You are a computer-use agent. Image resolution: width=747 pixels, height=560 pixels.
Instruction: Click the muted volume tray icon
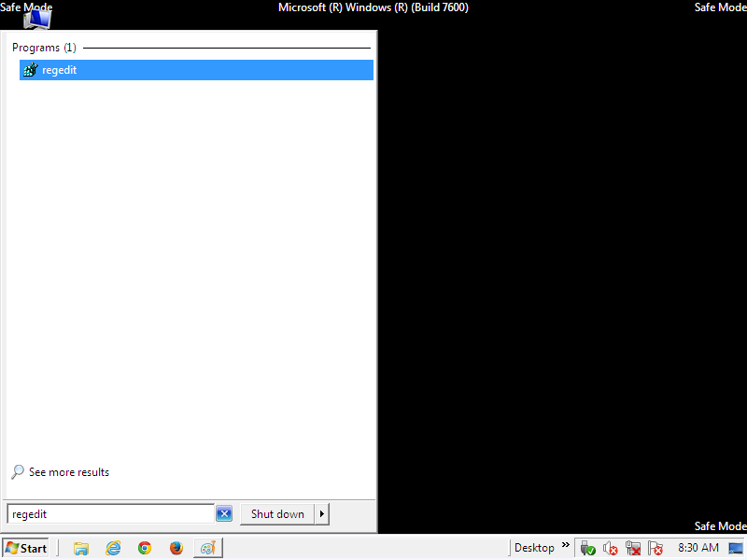[x=611, y=548]
